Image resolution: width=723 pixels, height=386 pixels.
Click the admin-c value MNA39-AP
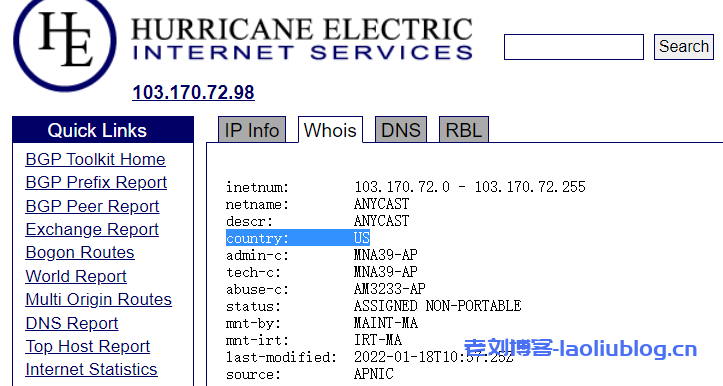click(x=385, y=255)
